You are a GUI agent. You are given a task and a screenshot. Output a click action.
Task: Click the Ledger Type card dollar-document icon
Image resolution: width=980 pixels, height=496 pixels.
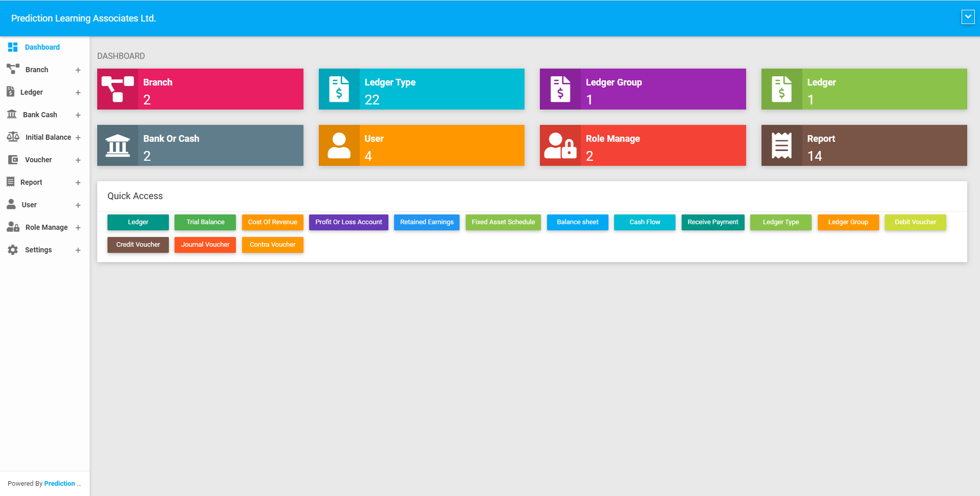339,89
